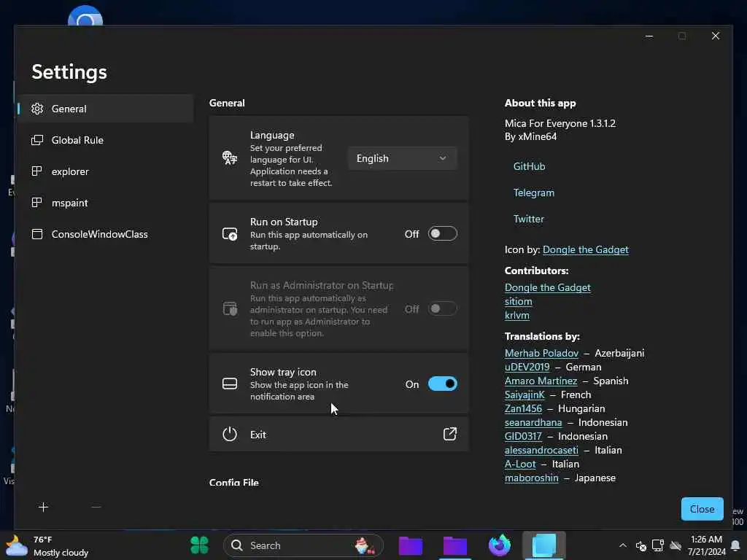
Task: Click the cloud sync tray icon
Action: tap(675, 545)
